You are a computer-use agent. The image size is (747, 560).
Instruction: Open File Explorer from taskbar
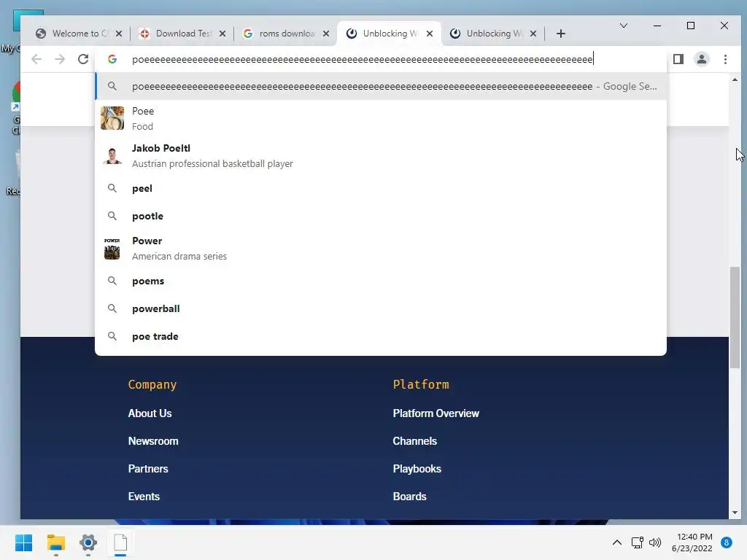pos(55,542)
